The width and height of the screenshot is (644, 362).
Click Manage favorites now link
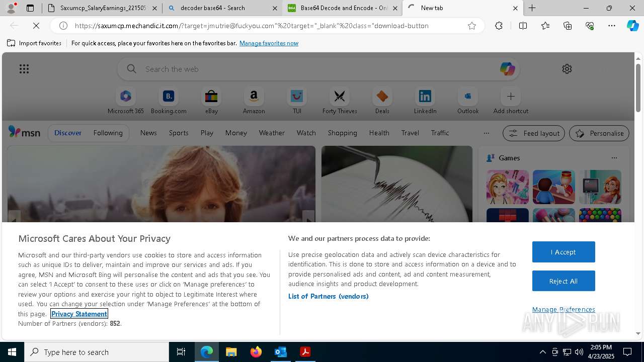pos(269,43)
